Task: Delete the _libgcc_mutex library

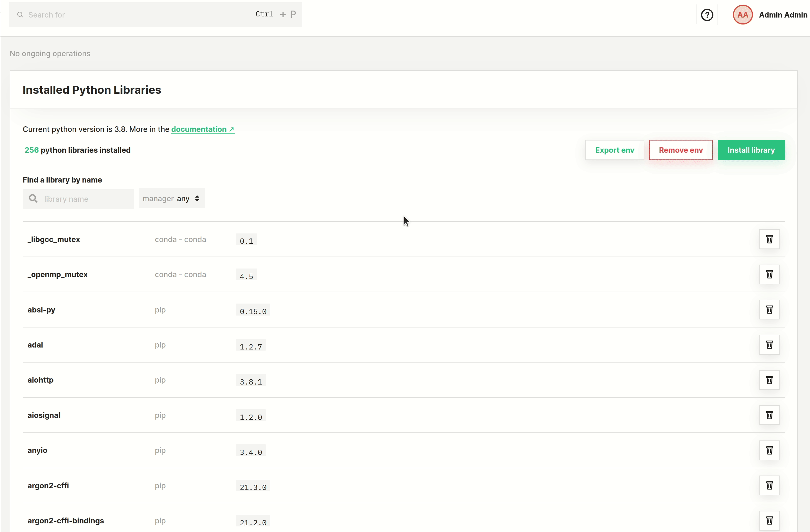Action: [x=769, y=239]
